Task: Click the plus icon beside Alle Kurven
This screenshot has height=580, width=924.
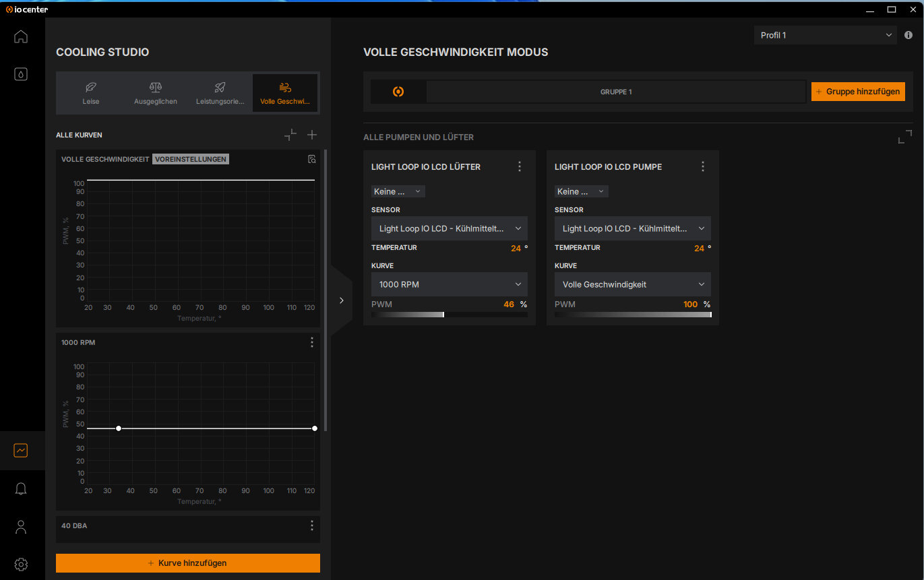Action: click(312, 135)
